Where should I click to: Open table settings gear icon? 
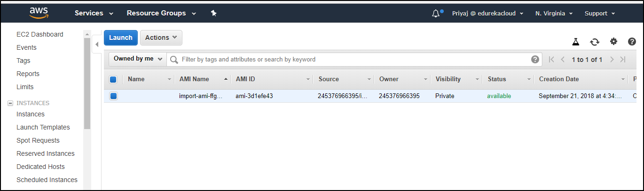pos(613,41)
